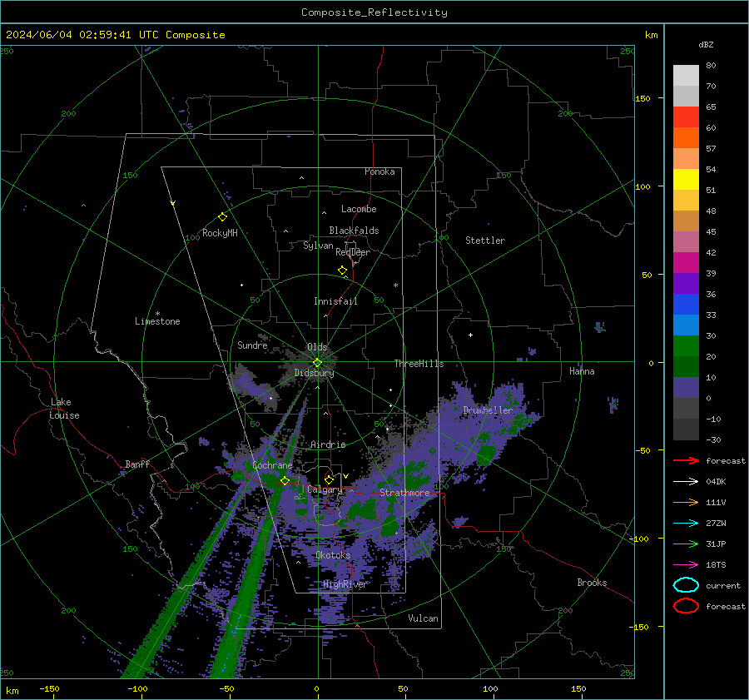Viewport: 749px width, 700px height.
Task: Click the Banff map label
Action: tap(137, 464)
